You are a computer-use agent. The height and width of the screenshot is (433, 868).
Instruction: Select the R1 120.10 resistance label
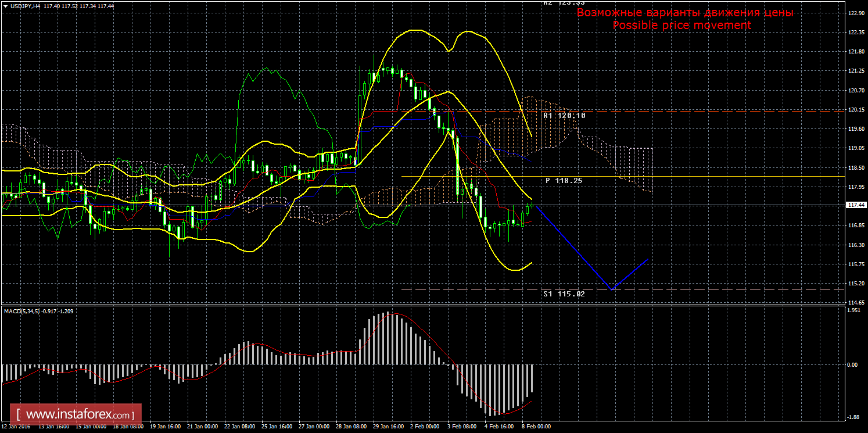coord(564,116)
